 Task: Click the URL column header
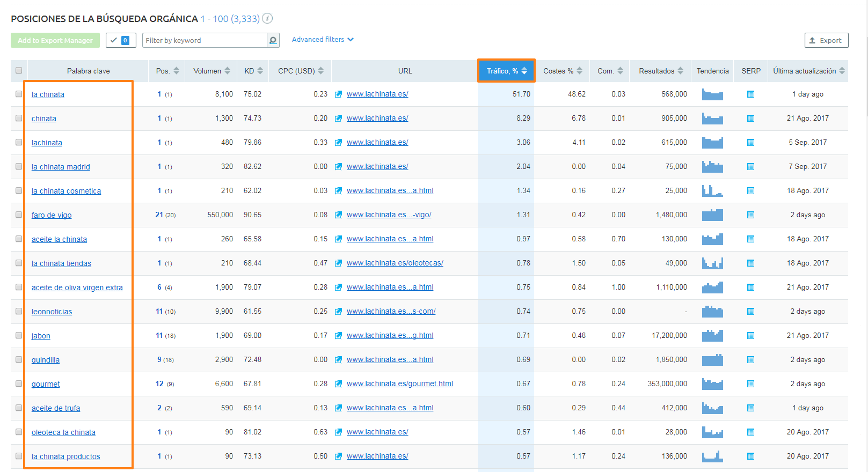405,71
